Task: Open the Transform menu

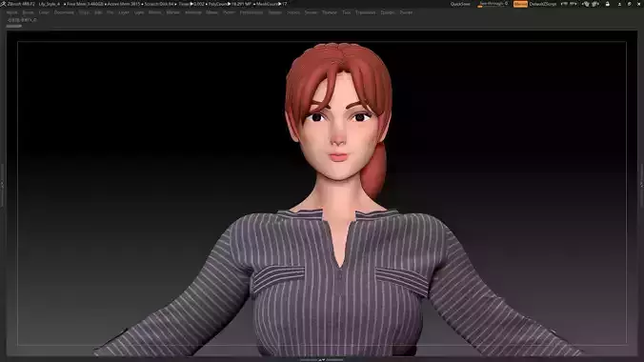Action: [x=366, y=12]
